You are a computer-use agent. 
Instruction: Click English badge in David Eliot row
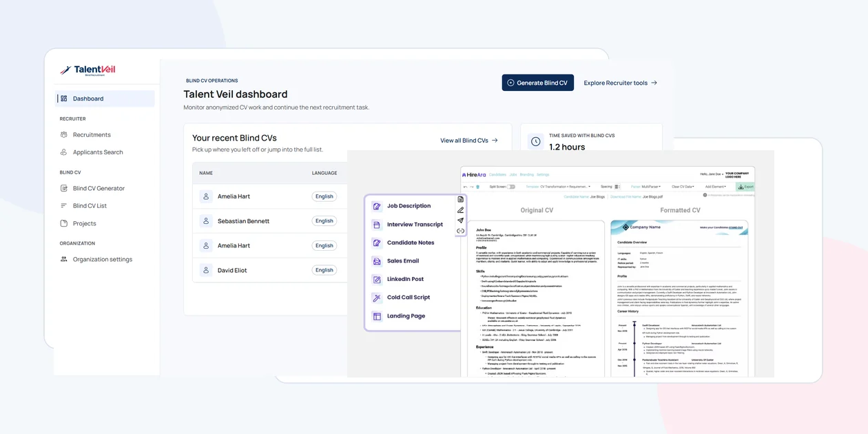[x=324, y=270]
